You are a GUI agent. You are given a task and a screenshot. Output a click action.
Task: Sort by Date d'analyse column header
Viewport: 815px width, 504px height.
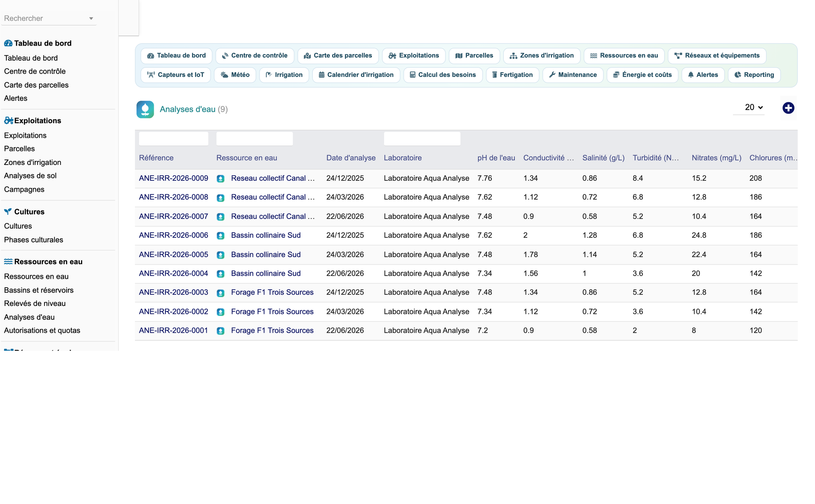point(351,158)
